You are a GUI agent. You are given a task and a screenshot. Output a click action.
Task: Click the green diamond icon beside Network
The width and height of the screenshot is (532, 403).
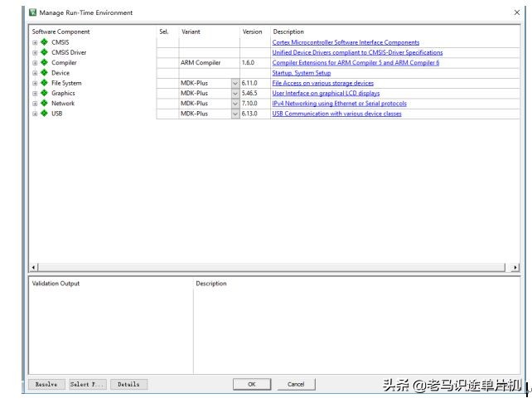(44, 103)
